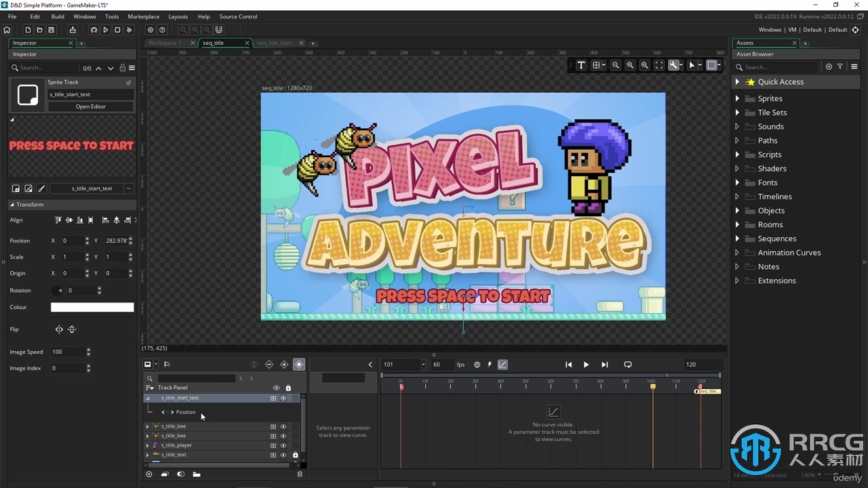Switch to the seq_title_start tab
The height and width of the screenshot is (488, 868).
point(275,43)
